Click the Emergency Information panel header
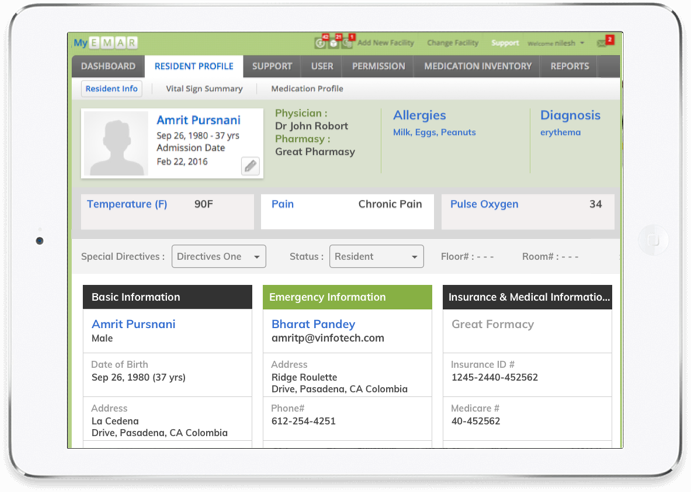Screen dimensions: 691x492 coord(347,297)
